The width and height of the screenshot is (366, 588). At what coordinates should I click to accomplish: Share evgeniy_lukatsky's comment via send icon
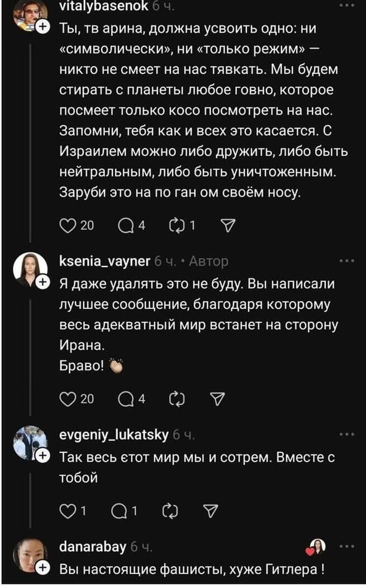(x=210, y=511)
